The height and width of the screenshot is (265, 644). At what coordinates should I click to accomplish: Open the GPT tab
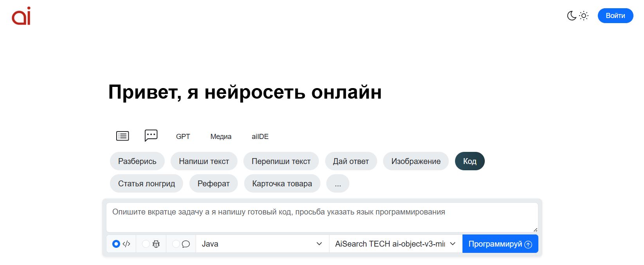point(183,137)
